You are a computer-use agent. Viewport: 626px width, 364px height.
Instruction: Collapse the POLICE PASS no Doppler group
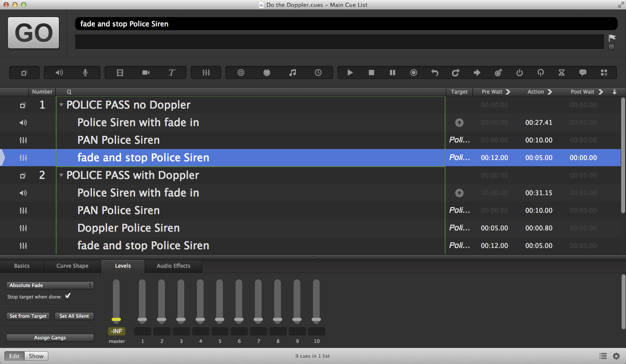click(x=62, y=105)
